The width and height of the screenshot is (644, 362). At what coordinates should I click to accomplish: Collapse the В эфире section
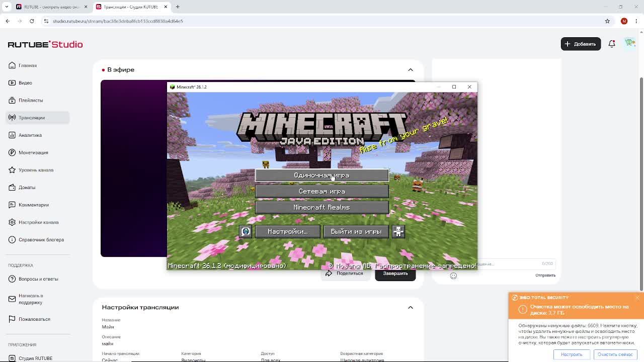click(411, 70)
